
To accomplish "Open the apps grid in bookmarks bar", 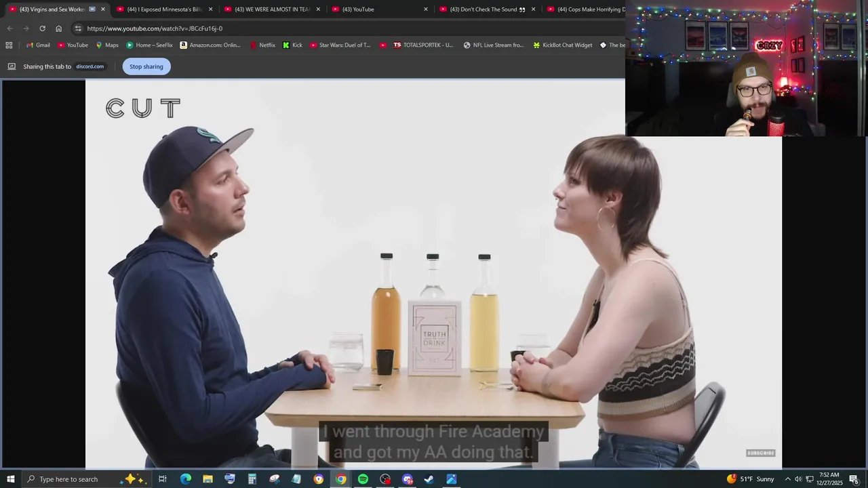I will [9, 45].
